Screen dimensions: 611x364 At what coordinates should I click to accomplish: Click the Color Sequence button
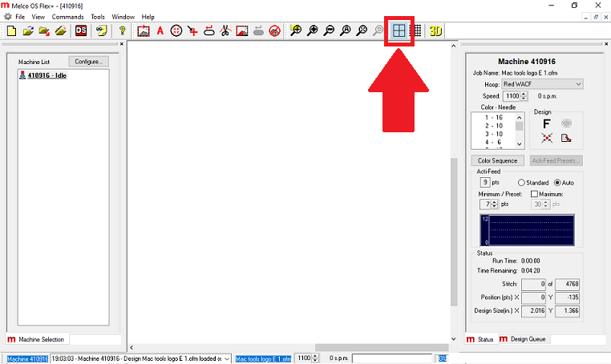pyautogui.click(x=498, y=160)
